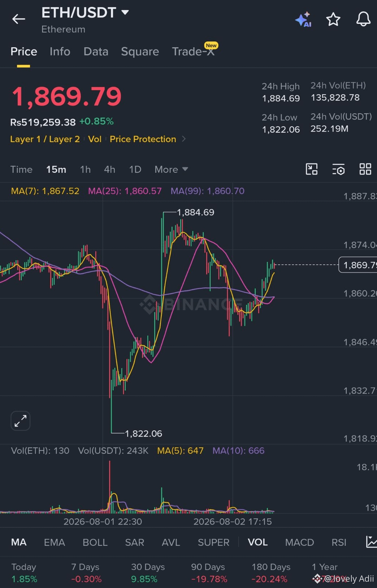Click the volume MA(10): 666 legend

[x=238, y=451]
